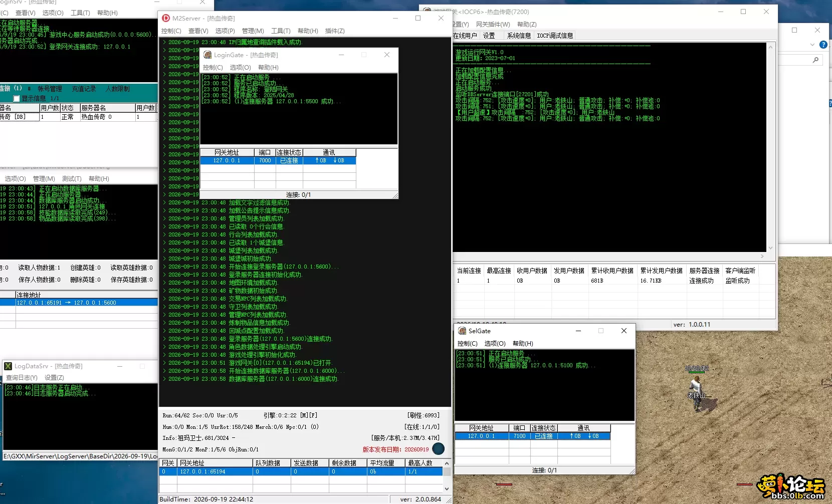The width and height of the screenshot is (832, 504).
Task: Open 网关插件(W) menu in game gateway window
Action: pos(493,25)
